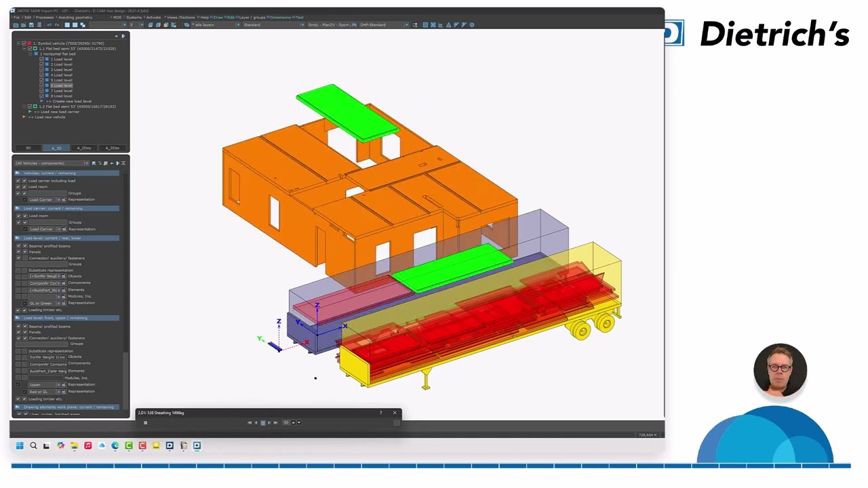Switch to the A_2Dxy view tab
868x488 pixels.
pyautogui.click(x=84, y=148)
